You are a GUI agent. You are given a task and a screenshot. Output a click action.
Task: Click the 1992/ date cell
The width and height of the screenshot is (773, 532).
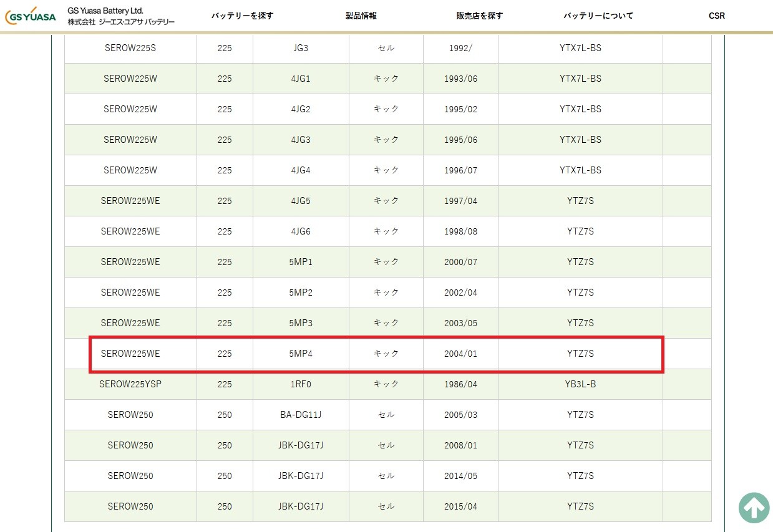460,48
